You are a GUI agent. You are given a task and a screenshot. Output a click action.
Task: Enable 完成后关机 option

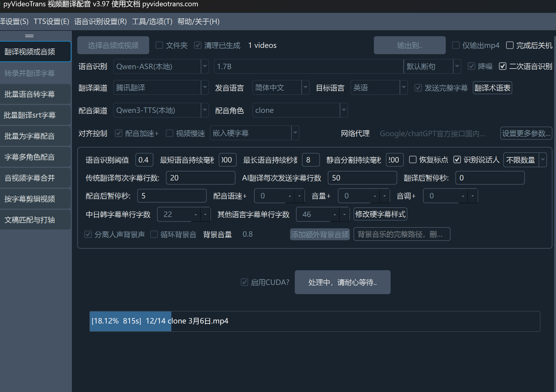pos(510,45)
